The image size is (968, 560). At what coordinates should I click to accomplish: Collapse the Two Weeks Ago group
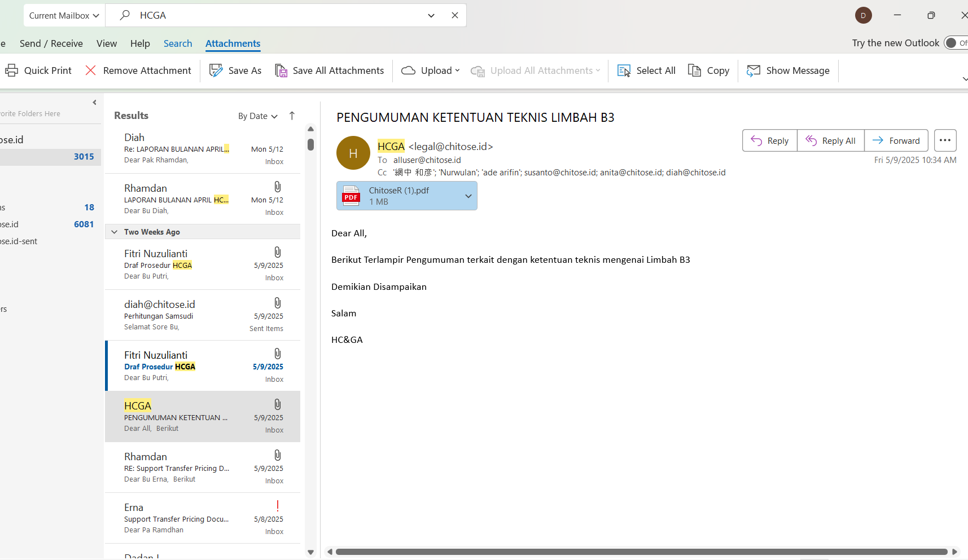tap(115, 232)
